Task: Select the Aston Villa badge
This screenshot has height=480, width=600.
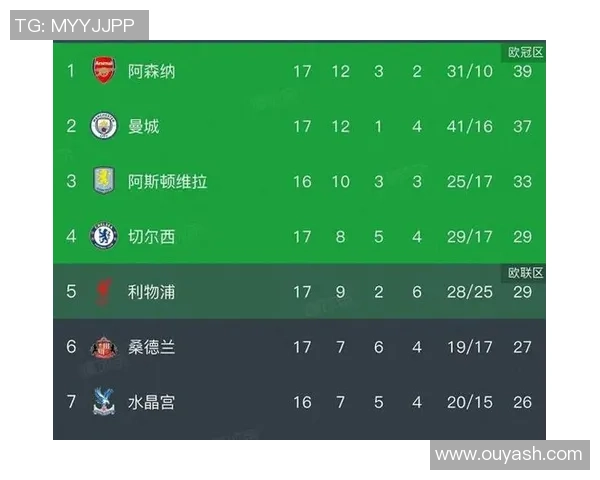Action: pyautogui.click(x=104, y=181)
